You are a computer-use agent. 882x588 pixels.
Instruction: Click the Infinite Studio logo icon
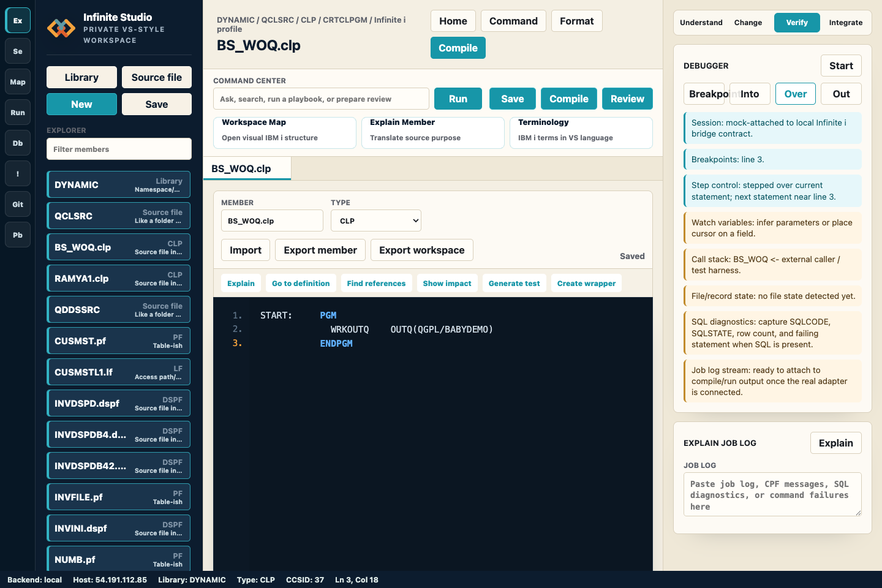(61, 28)
